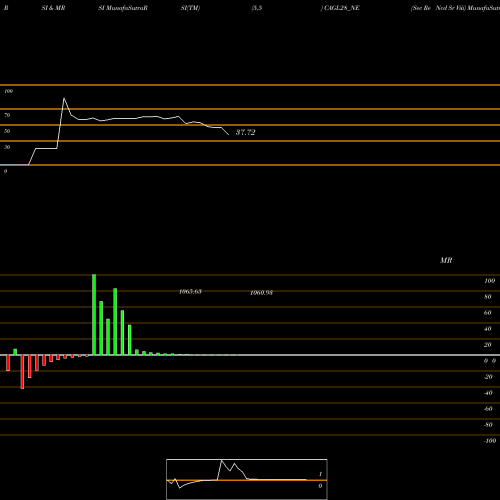Viewport: 500px width, 500px height.
Task: Click the MR panel title
Action: pyautogui.click(x=446, y=260)
